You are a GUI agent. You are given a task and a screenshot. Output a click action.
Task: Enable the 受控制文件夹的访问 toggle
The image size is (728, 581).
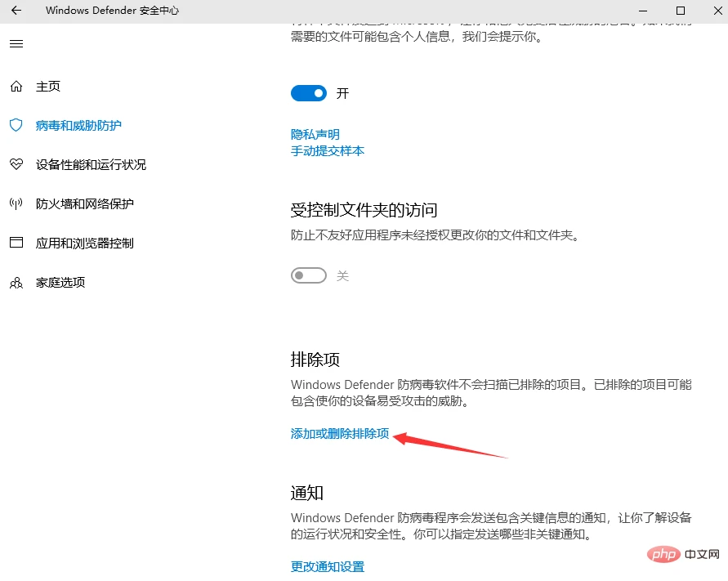[x=309, y=275]
